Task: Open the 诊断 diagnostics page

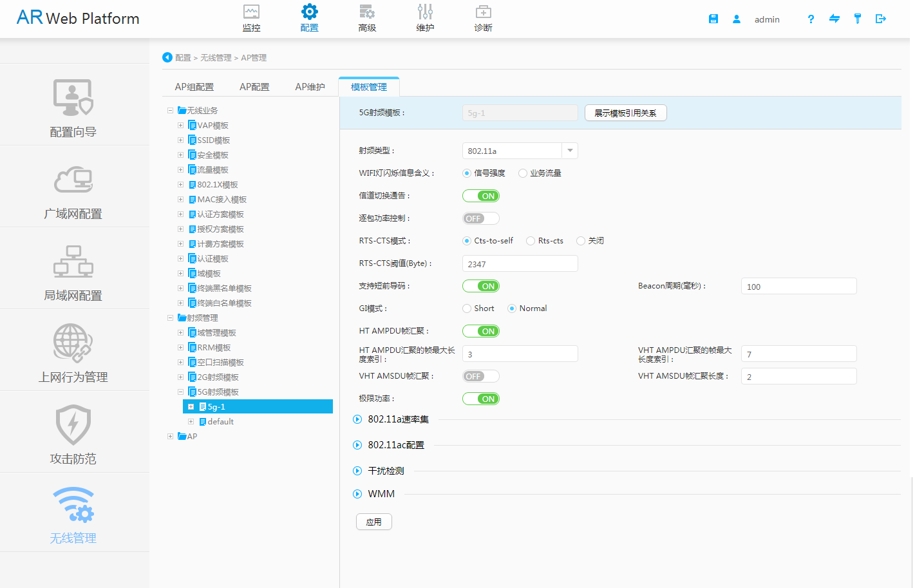Action: [x=483, y=17]
